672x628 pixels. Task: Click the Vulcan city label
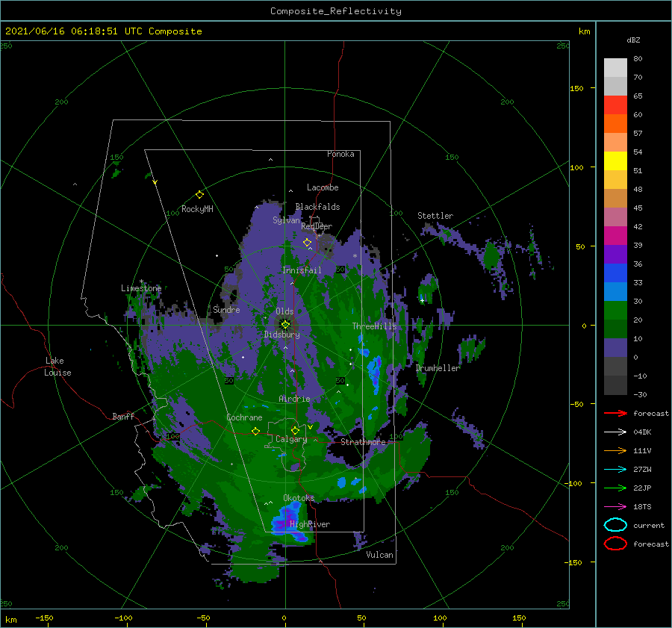[379, 555]
